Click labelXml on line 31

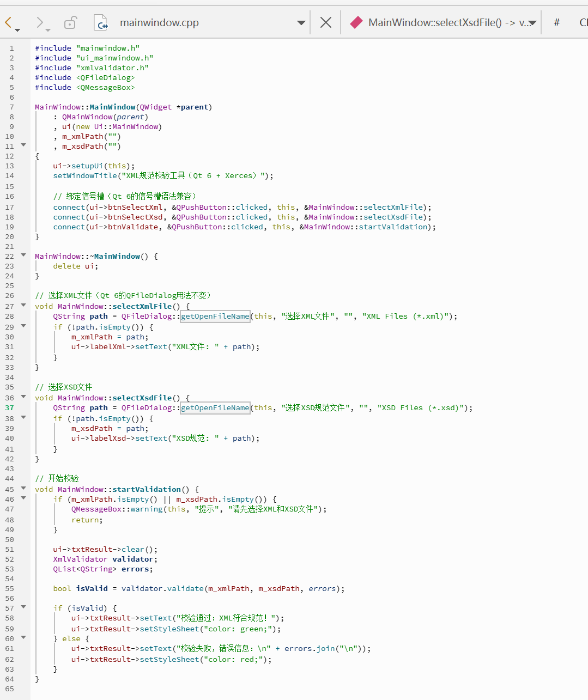tap(108, 346)
